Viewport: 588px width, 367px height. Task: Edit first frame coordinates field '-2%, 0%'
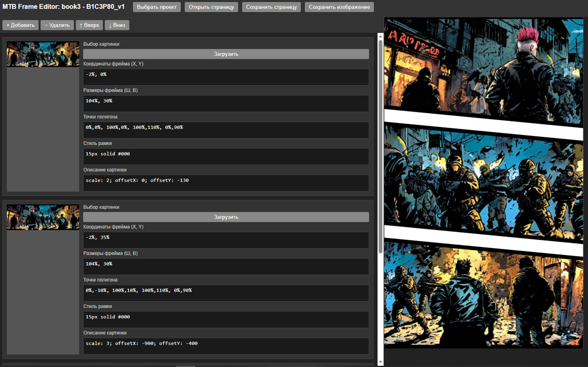[226, 77]
